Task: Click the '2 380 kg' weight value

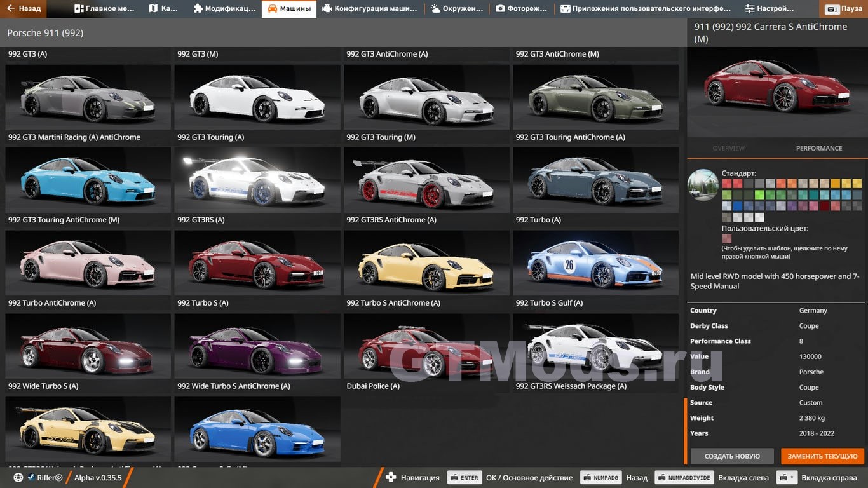Action: (812, 418)
